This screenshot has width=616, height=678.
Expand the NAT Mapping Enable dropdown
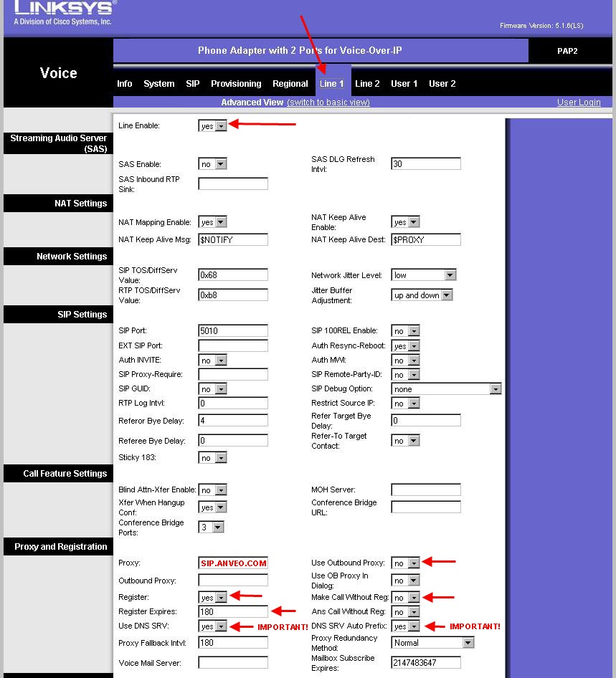[x=212, y=222]
